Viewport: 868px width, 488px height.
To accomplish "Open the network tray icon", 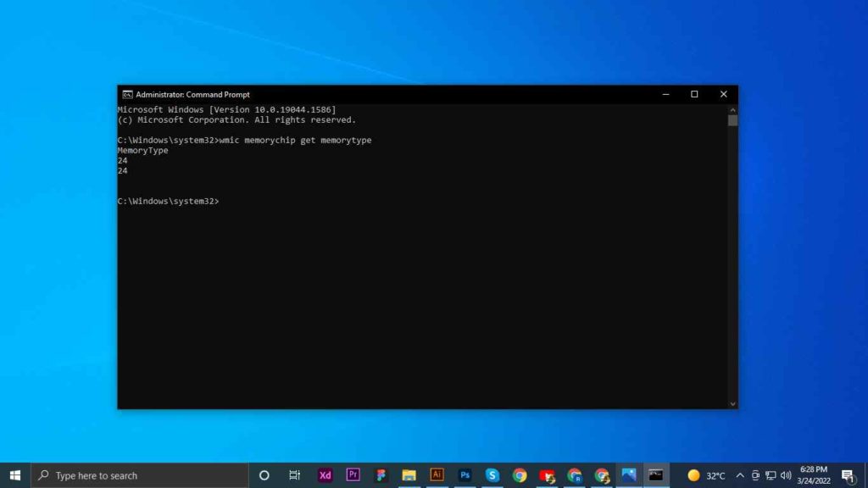I will [771, 475].
